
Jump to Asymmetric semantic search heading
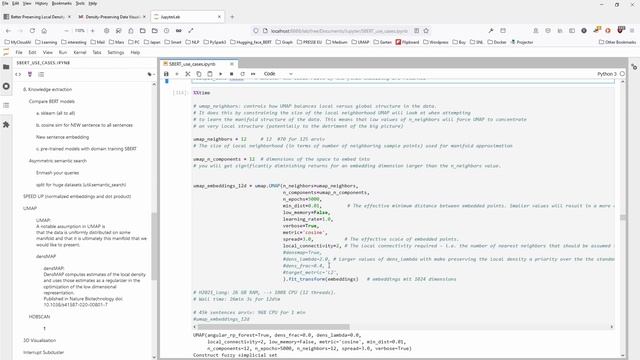pyautogui.click(x=58, y=161)
